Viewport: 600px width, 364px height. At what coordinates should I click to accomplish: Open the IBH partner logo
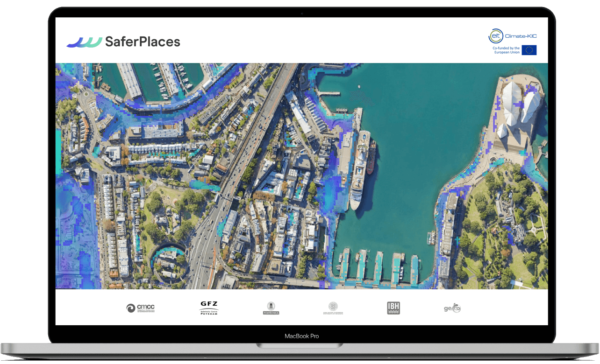[393, 308]
